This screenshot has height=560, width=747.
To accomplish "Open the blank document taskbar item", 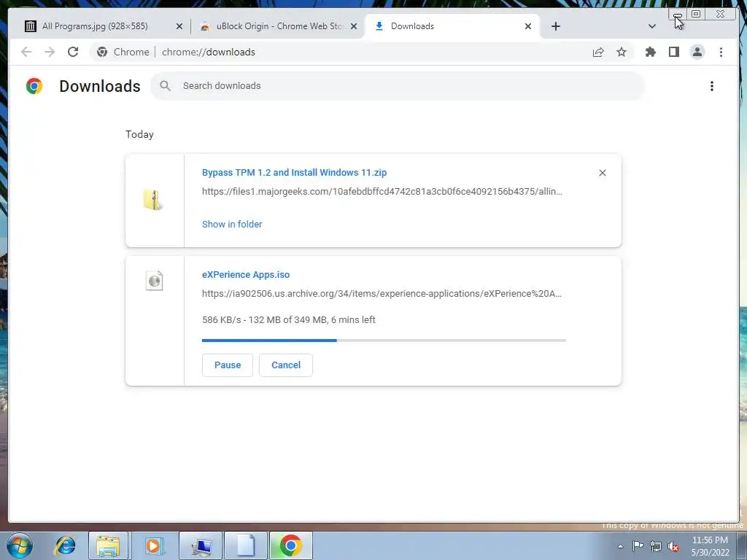I will tap(246, 545).
